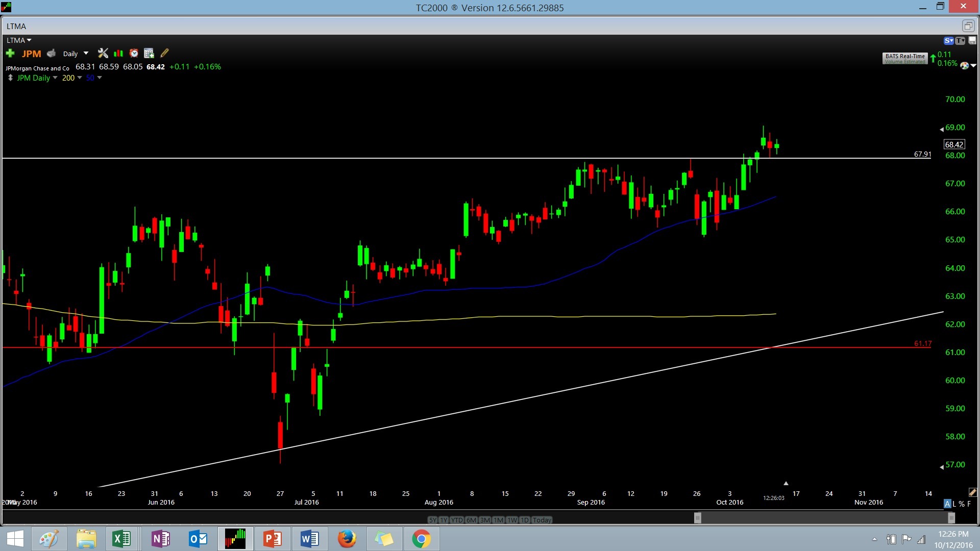This screenshot has width=980, height=551.
Task: Click the 61.17 red line price label
Action: point(922,343)
